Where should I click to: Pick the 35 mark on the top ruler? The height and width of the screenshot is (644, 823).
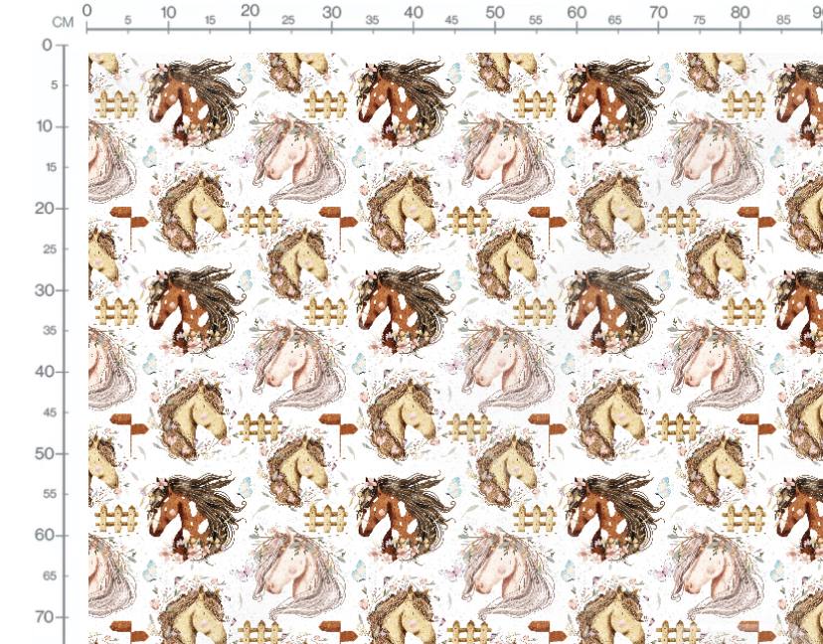pos(372,20)
